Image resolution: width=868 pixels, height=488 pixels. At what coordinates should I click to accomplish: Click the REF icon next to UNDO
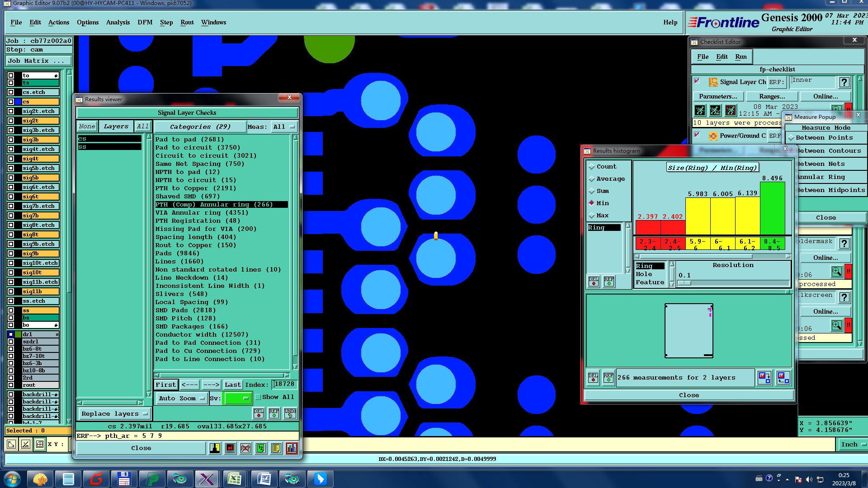tap(274, 413)
